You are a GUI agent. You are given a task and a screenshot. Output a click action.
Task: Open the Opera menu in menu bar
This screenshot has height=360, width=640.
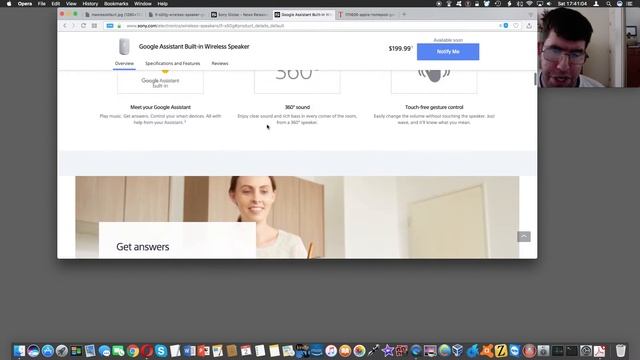[x=24, y=4]
